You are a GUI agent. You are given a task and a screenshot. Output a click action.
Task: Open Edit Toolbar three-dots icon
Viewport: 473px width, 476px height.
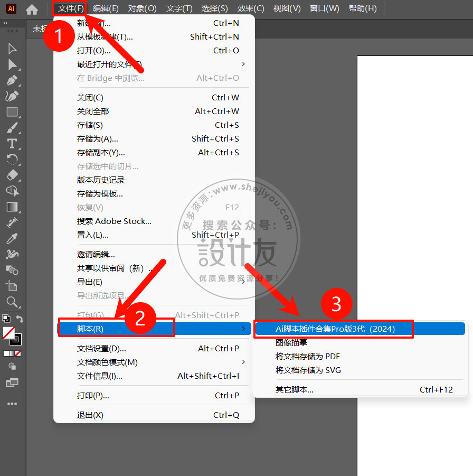coord(12,404)
